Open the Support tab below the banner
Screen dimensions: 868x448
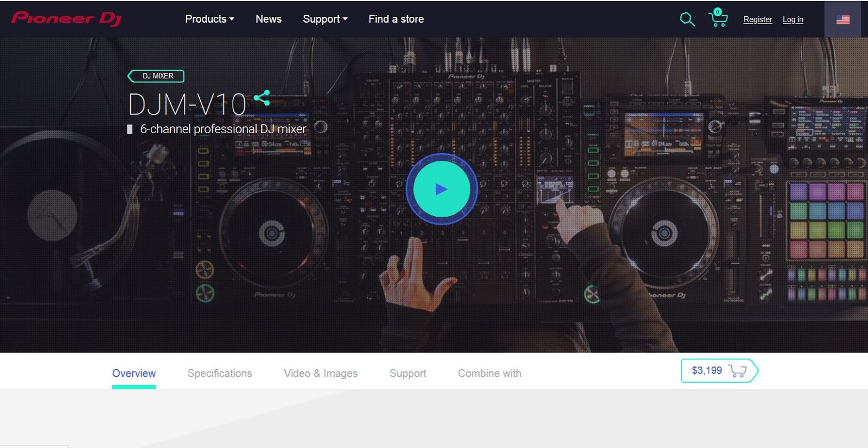pos(408,373)
